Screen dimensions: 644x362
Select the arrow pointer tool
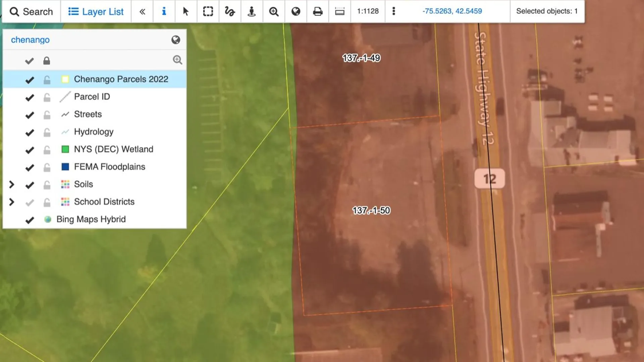[185, 11]
